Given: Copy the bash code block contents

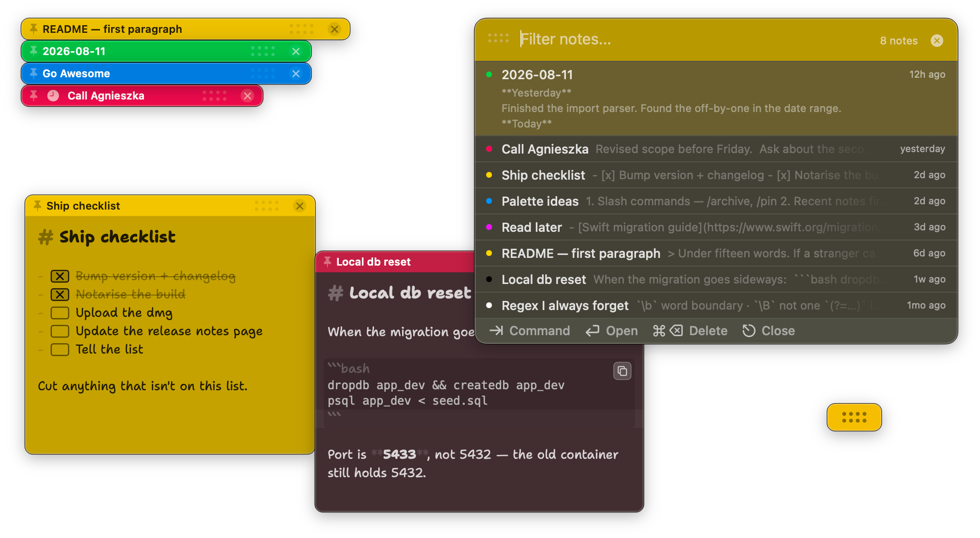Looking at the screenshot, I should tap(622, 371).
